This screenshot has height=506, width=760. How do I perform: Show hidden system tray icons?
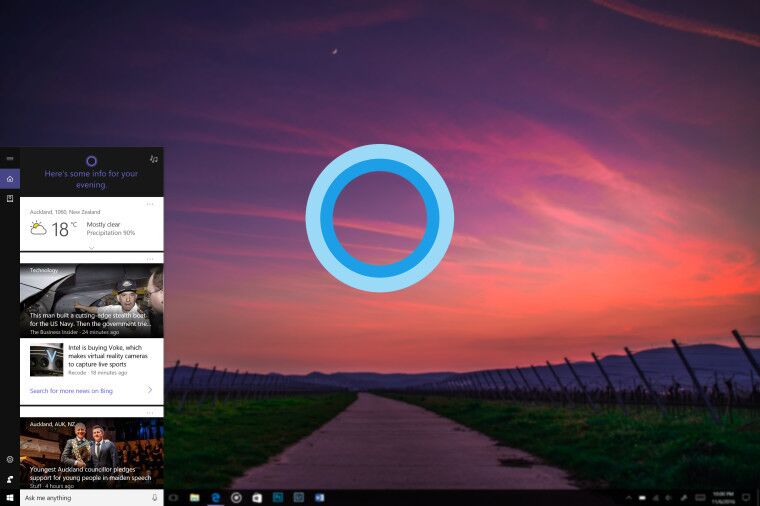click(628, 497)
